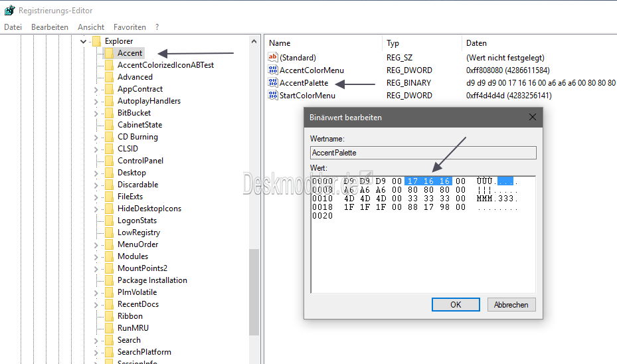Viewport: 617px width, 364px height.
Task: Select the SearchPlatform key
Action: point(144,352)
